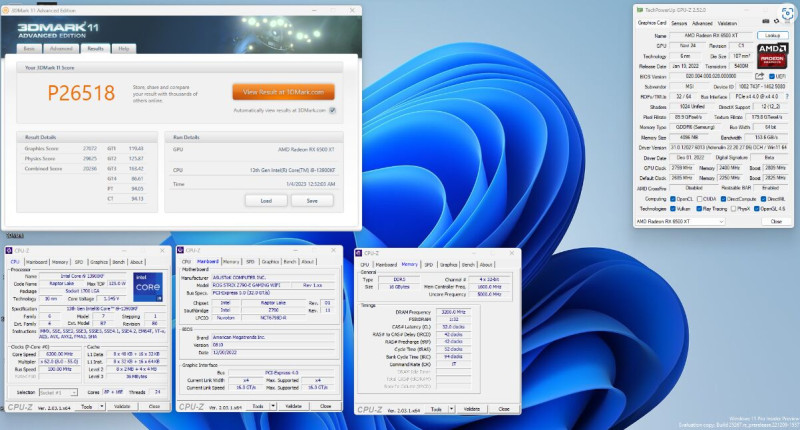Viewport: 800px width, 430px height.
Task: Click the GPU name field AMD Radeon RX 6500 XT
Action: [711, 35]
